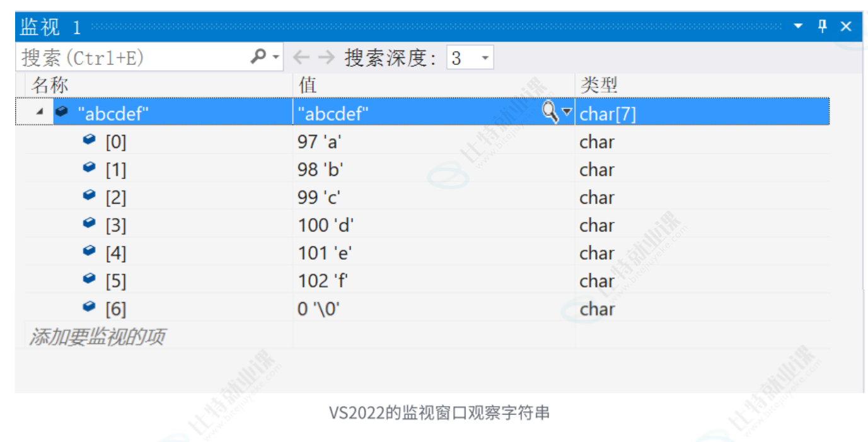Click the char[7] type cell
This screenshot has height=442, width=868.
608,114
